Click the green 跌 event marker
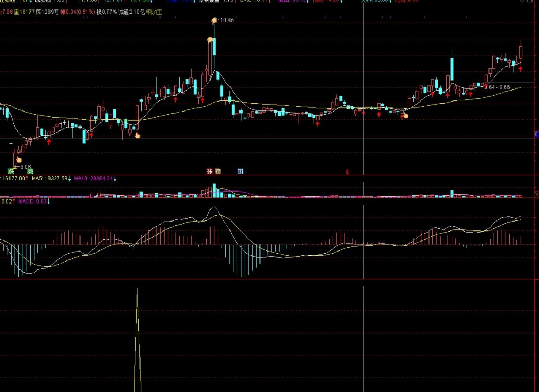 (x=11, y=171)
